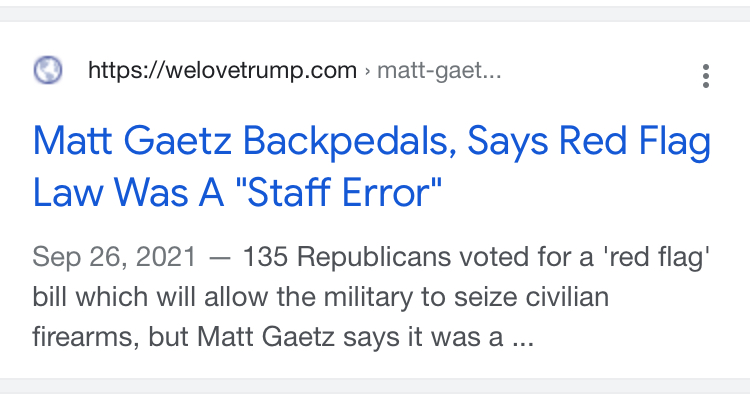
Task: Click the word 'Backpedals,' in the headline
Action: point(350,142)
